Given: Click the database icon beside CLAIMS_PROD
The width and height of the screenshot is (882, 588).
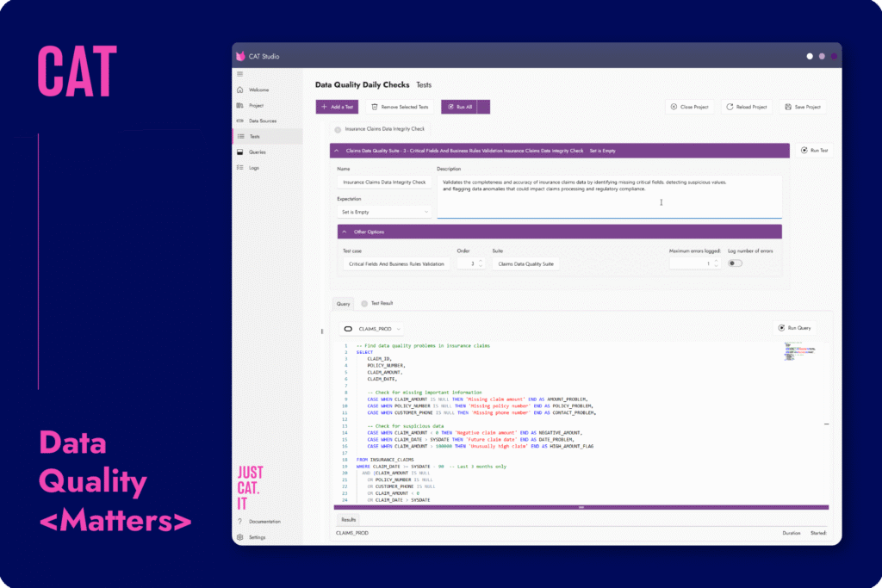Looking at the screenshot, I should [348, 329].
